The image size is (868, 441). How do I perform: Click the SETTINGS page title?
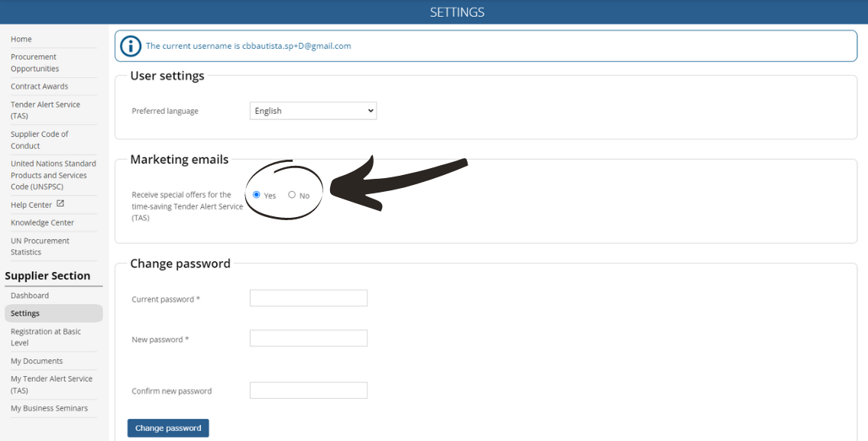click(x=457, y=12)
